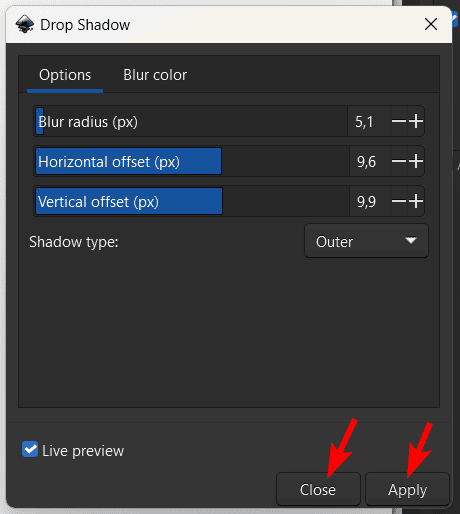Click the Blur radius slider bar
This screenshot has width=460, height=514.
point(191,121)
